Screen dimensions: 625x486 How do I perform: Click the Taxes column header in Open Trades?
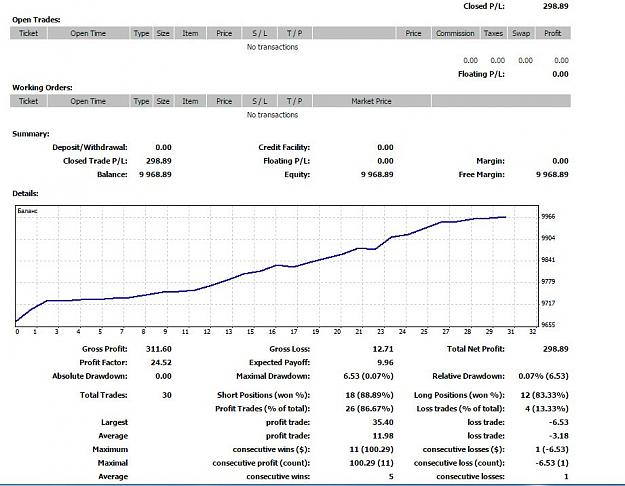(493, 33)
